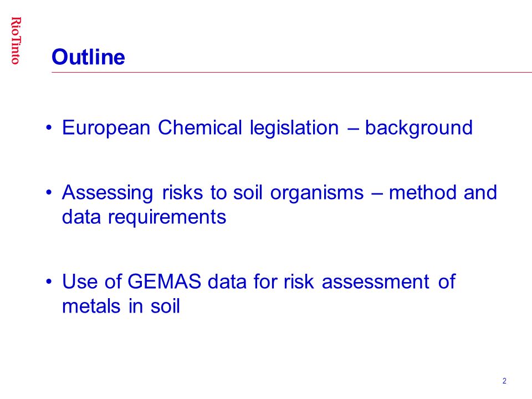This screenshot has height=399, width=532.
Task: Select the word legislation
Action: point(294,128)
